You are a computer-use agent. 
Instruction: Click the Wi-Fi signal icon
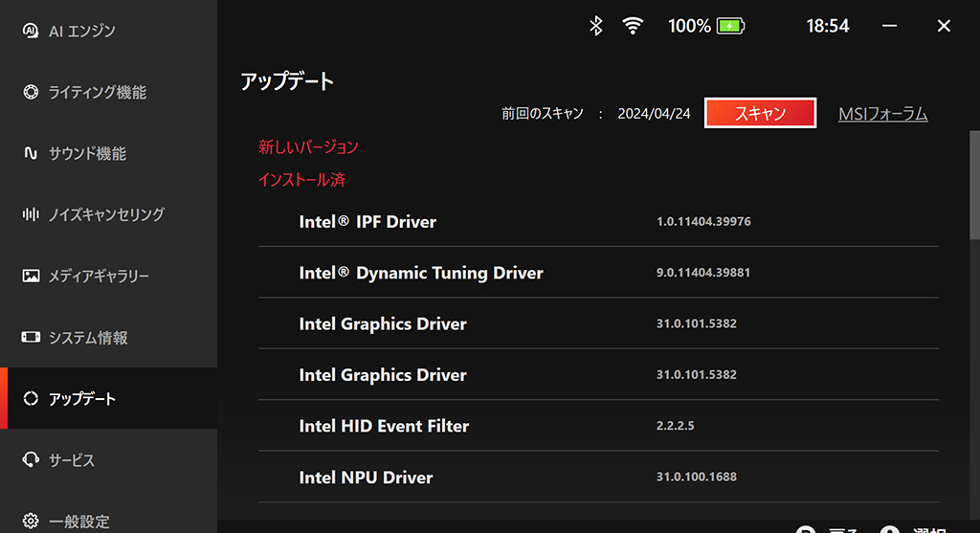tap(633, 26)
